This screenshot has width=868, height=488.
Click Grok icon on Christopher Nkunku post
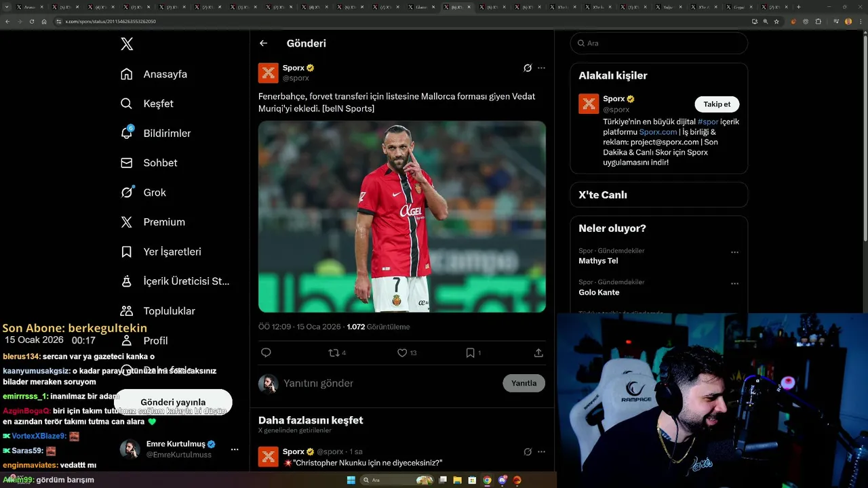pyautogui.click(x=528, y=451)
